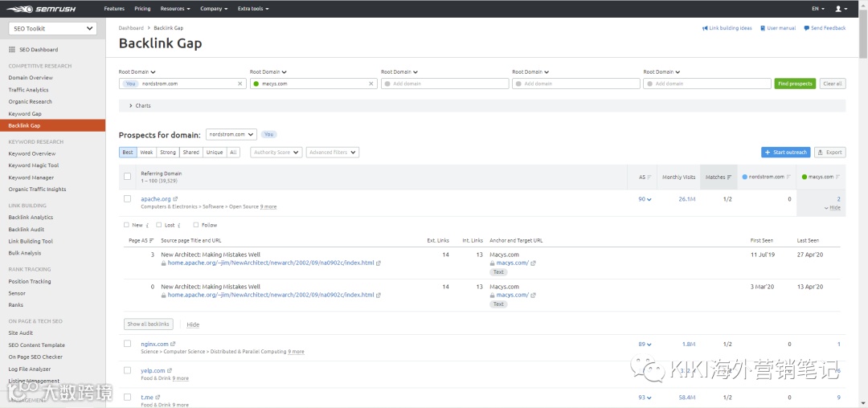Expand apache.org AS 90 chevron
868x408 pixels.
click(649, 199)
